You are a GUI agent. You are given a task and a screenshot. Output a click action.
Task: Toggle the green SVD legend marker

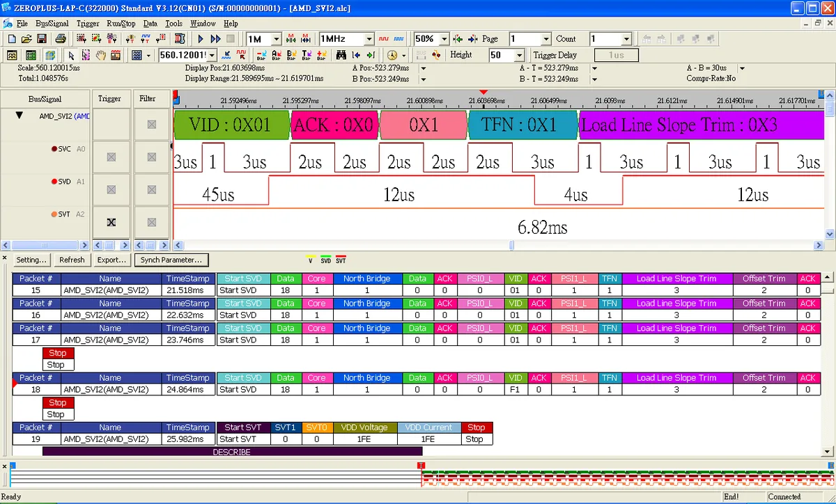pos(325,260)
